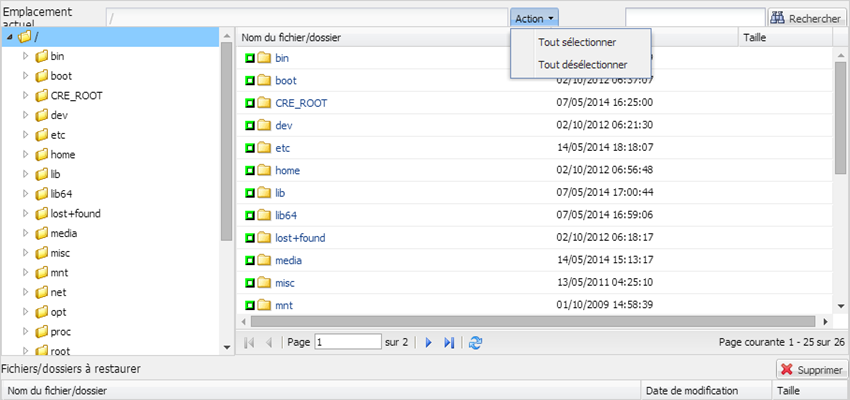Click the Emplacement actuel path field

[307, 18]
